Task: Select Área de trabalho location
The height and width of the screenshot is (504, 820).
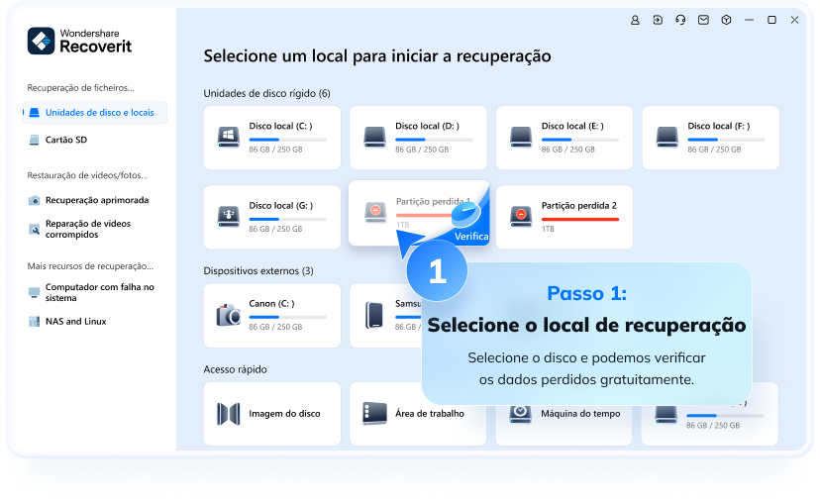Action: point(417,413)
